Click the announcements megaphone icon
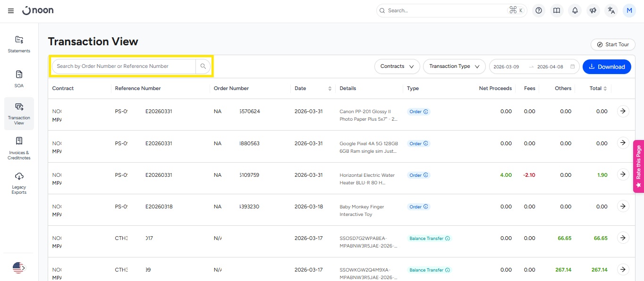Screen dimensions: 644x281 593,10
